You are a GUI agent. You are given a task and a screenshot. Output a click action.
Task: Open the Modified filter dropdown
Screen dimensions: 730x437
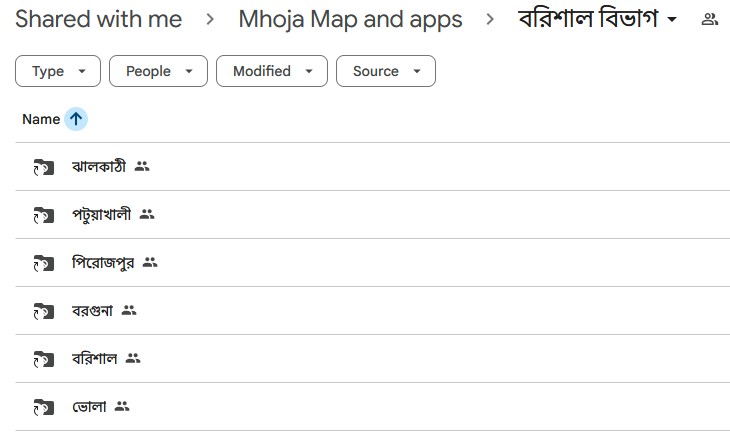[272, 71]
